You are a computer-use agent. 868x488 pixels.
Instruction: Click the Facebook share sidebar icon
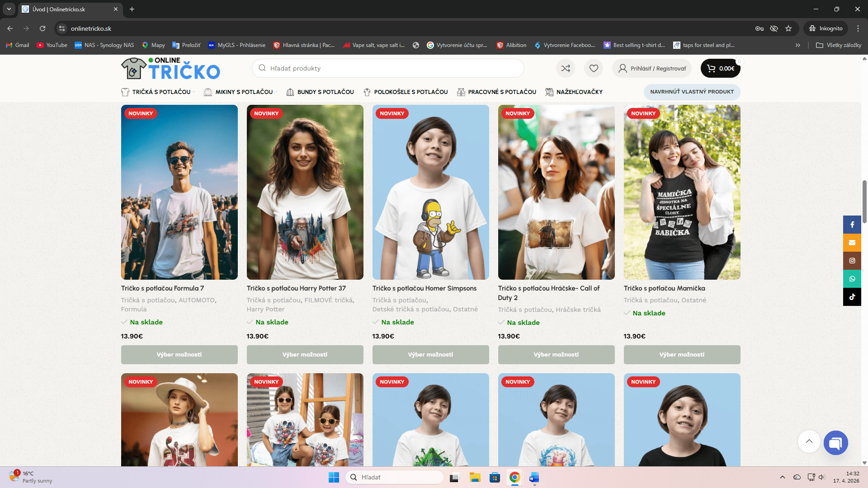(852, 225)
